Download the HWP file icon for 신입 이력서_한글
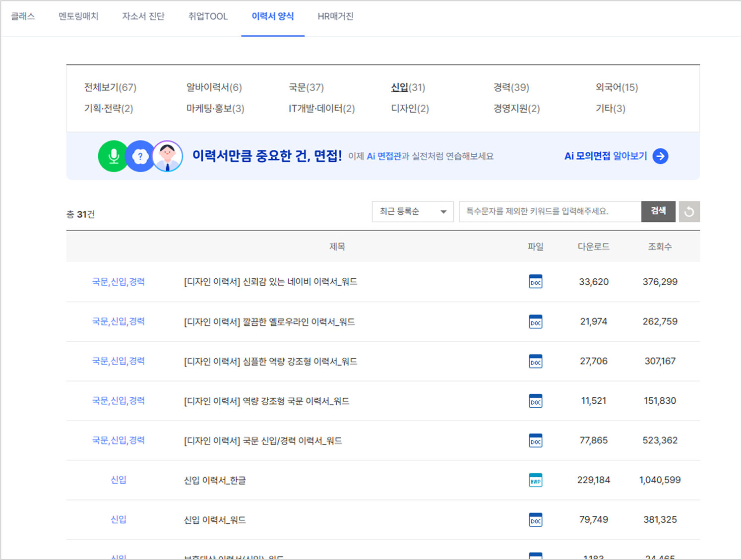 pos(536,480)
